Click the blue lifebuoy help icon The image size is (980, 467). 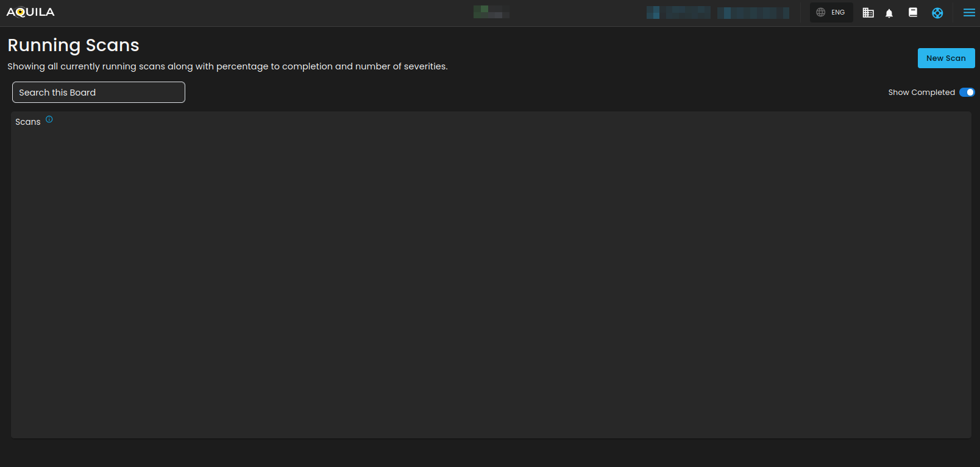(x=937, y=13)
